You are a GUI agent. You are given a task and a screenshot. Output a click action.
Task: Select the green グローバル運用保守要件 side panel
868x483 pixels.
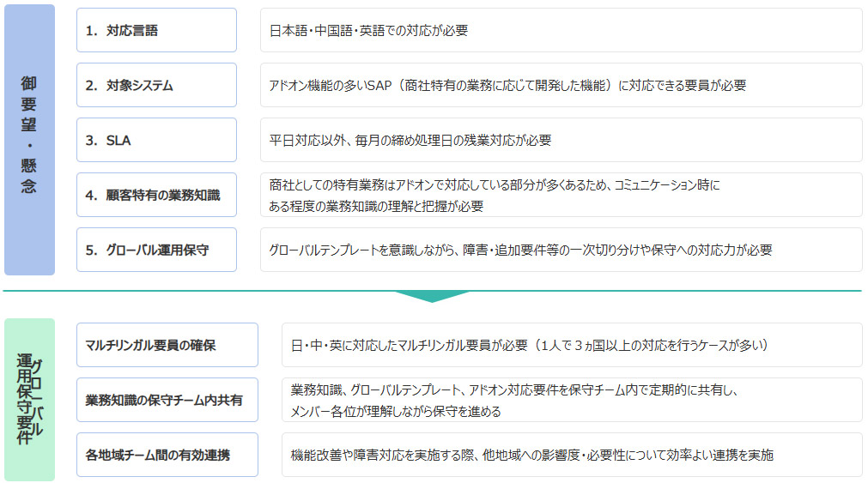tap(29, 400)
